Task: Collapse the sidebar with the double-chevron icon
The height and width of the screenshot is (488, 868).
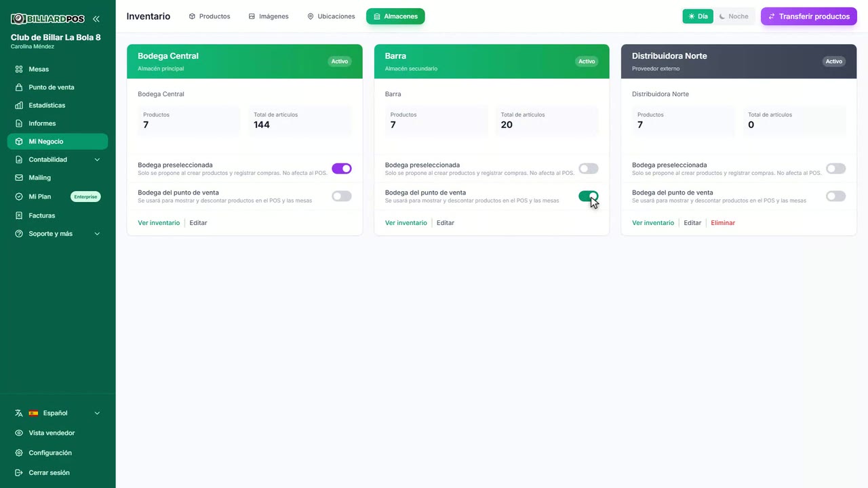Action: tap(96, 19)
